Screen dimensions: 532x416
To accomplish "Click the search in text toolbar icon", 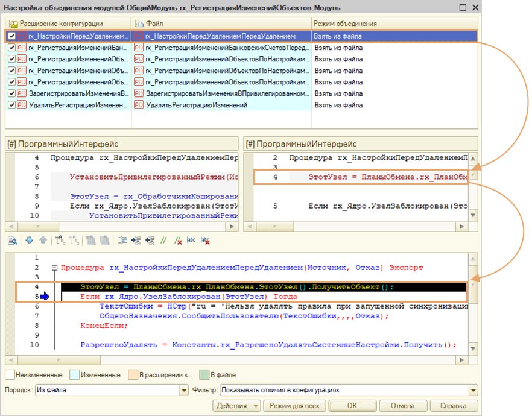I will 13,240.
